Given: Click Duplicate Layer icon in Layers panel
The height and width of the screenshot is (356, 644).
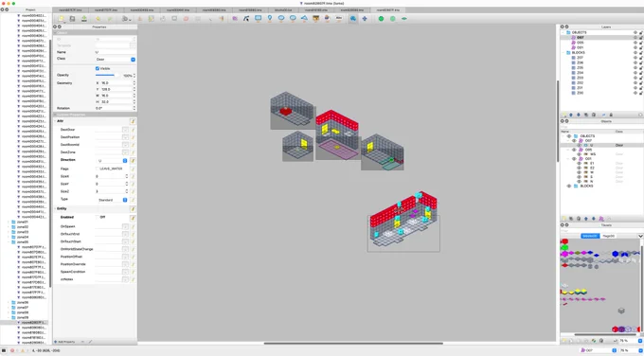Looking at the screenshot, I should 586,115.
